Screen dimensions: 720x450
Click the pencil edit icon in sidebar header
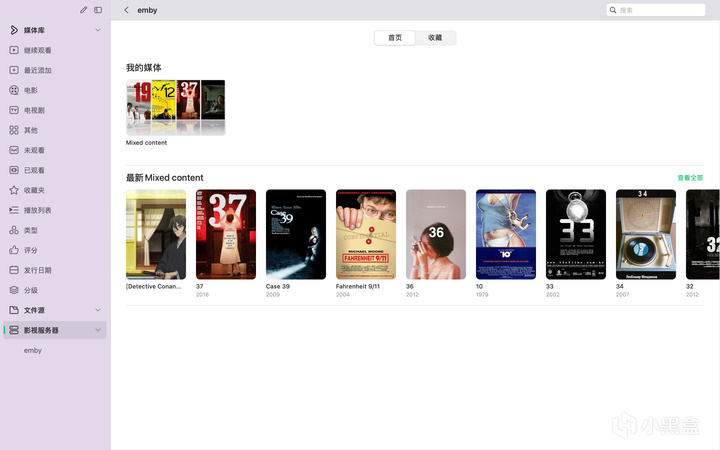coord(83,10)
